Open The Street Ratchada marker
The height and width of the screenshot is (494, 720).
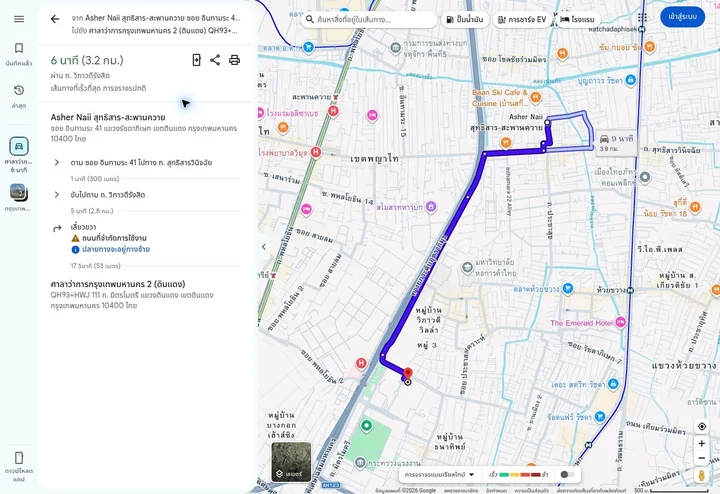pyautogui.click(x=613, y=384)
